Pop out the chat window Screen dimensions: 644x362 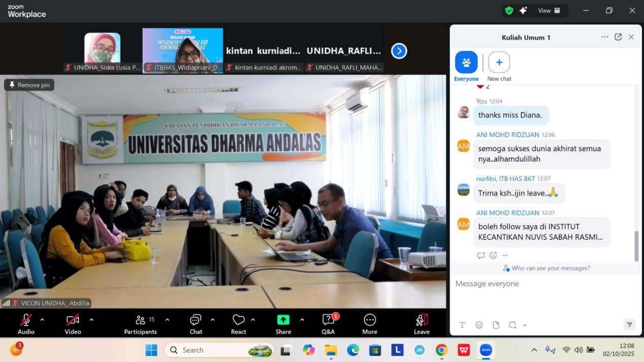pos(618,37)
